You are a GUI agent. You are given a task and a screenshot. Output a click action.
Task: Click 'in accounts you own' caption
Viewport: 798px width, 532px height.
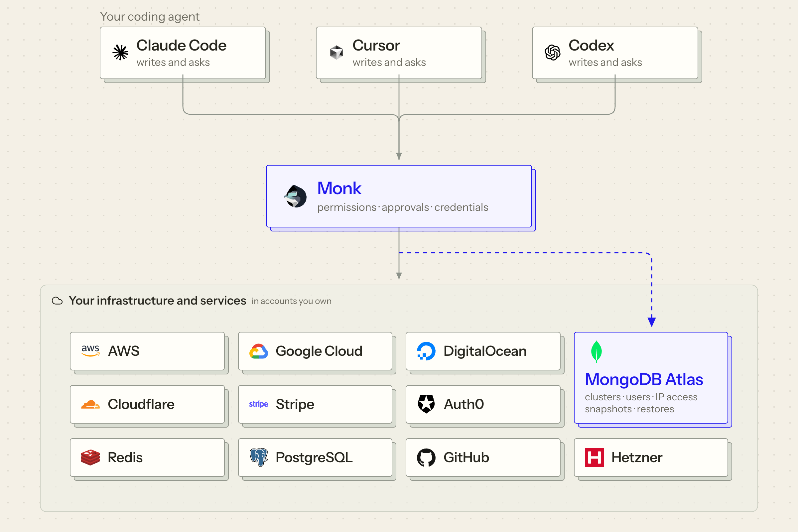tap(292, 301)
